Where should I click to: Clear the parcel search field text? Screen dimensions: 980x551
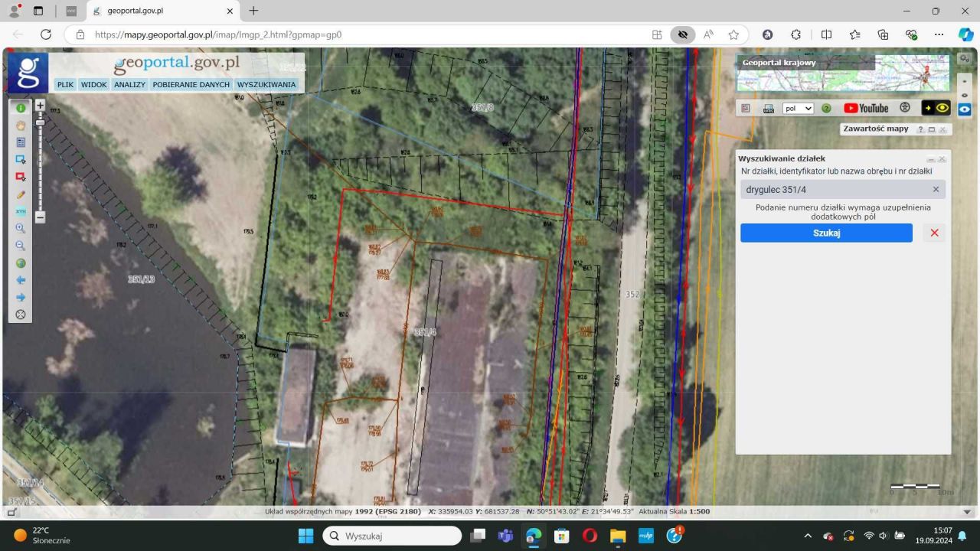tap(936, 189)
